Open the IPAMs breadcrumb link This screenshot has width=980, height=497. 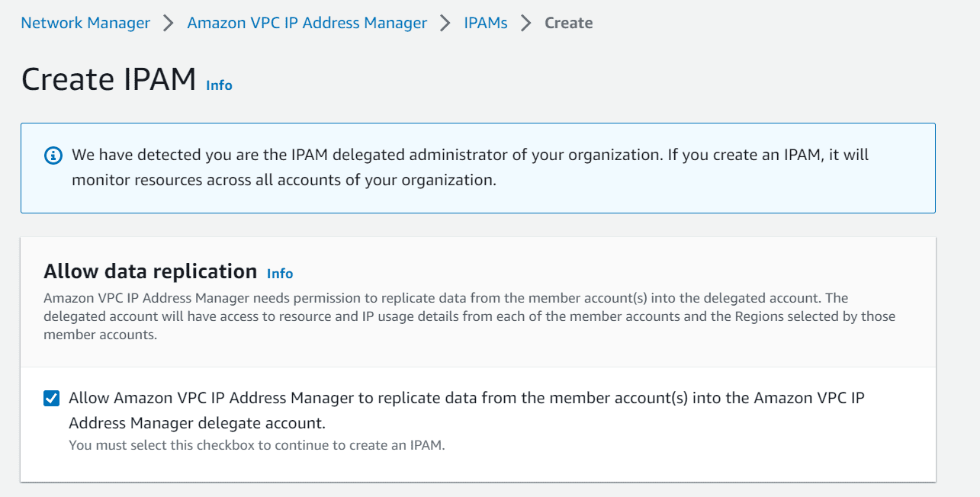(x=485, y=23)
